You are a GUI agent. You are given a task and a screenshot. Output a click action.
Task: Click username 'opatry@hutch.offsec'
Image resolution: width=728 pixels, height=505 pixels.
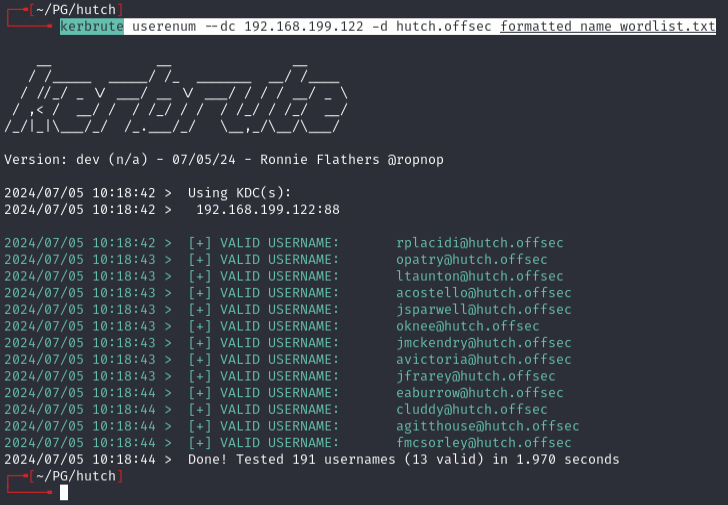tap(472, 259)
